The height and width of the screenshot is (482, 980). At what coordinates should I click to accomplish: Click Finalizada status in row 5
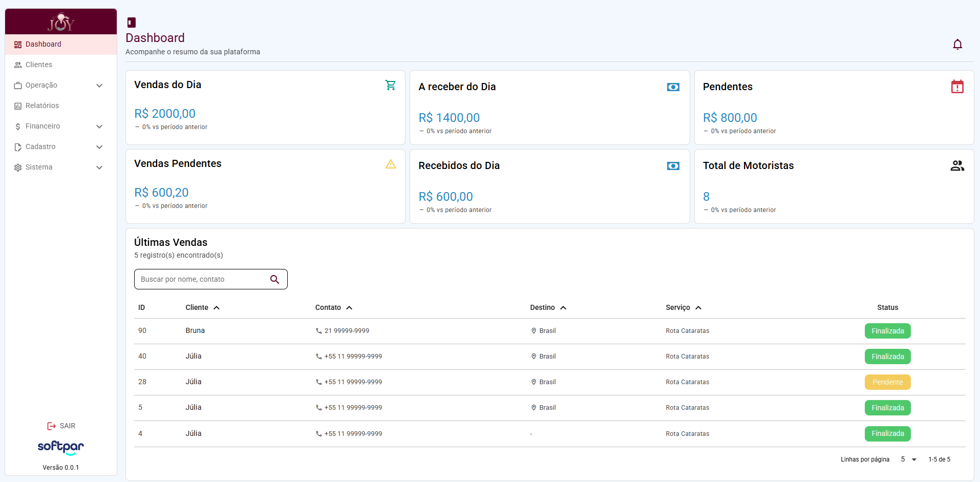[x=888, y=408]
